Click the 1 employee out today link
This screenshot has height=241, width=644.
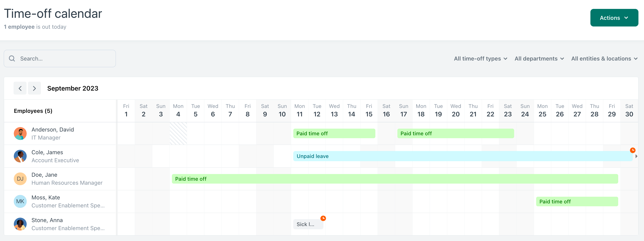(x=19, y=27)
